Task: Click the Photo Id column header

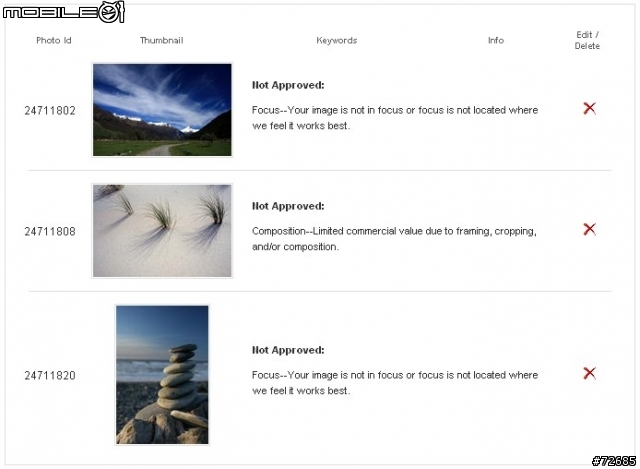Action: coord(54,40)
